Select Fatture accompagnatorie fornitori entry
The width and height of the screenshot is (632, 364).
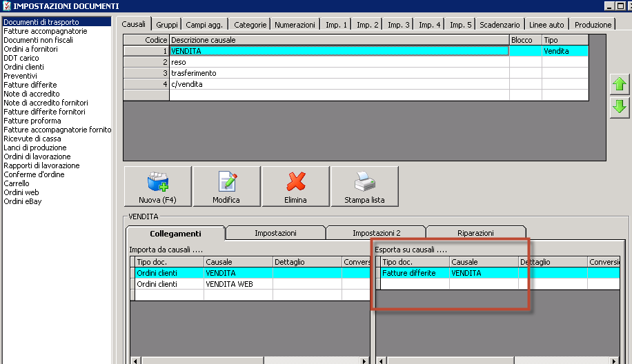click(x=57, y=130)
